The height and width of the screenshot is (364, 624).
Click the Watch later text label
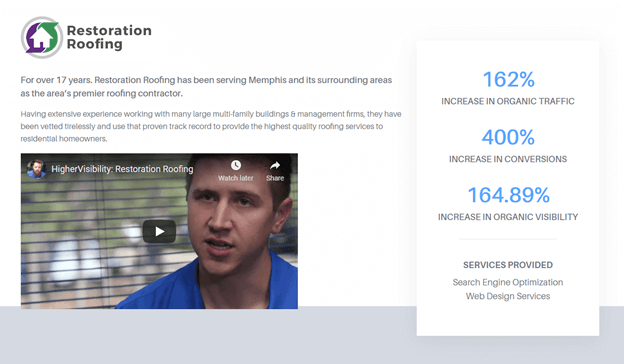tap(236, 178)
